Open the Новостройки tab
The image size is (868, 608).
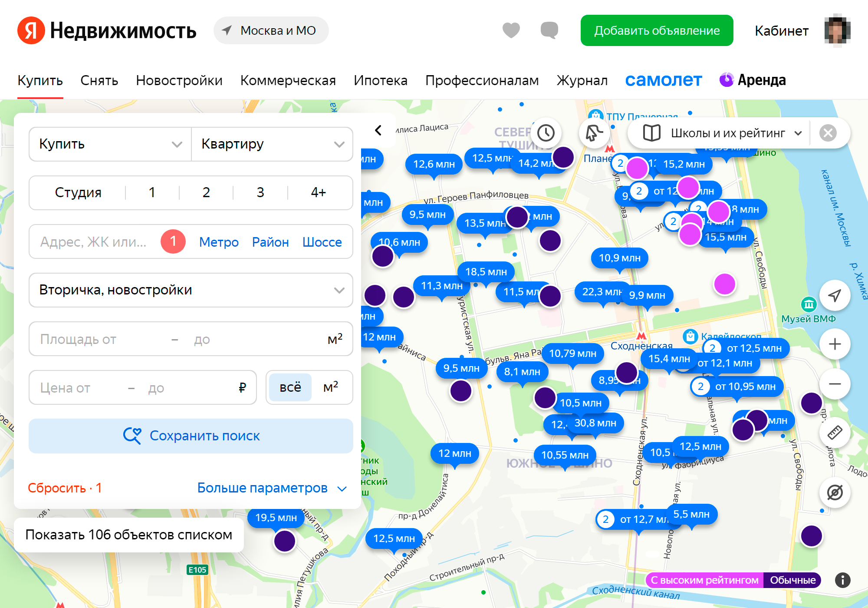coord(179,80)
